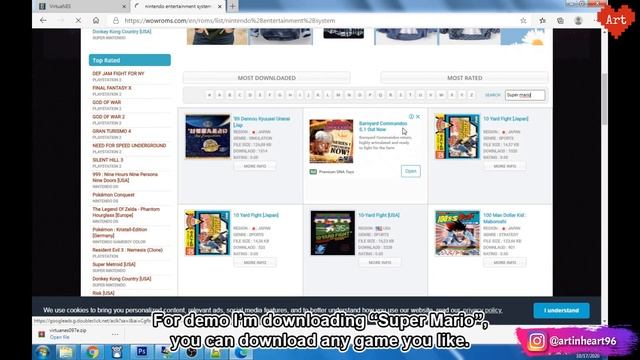Filter ROM list by letter A
Viewport: 640px width, 360px height.
tap(220, 95)
